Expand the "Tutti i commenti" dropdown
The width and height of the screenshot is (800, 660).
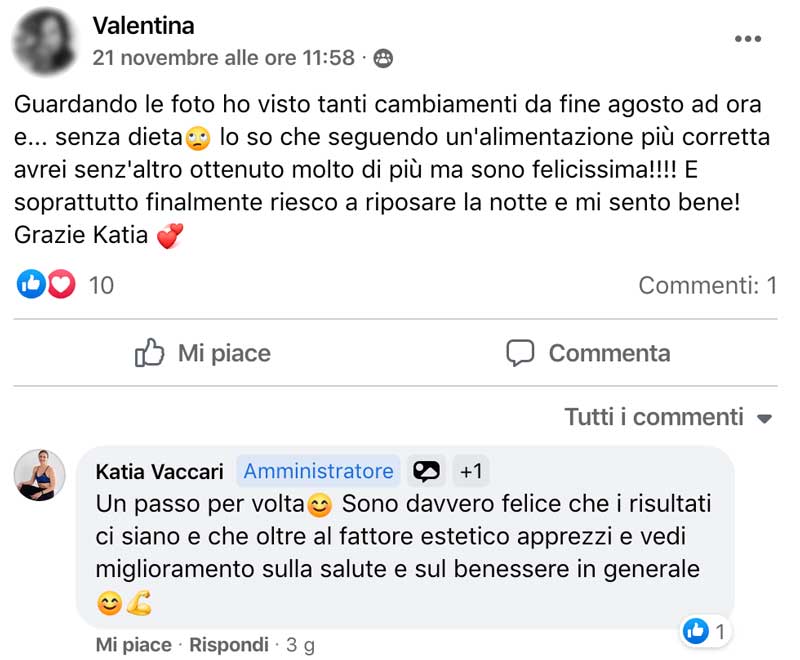click(668, 417)
